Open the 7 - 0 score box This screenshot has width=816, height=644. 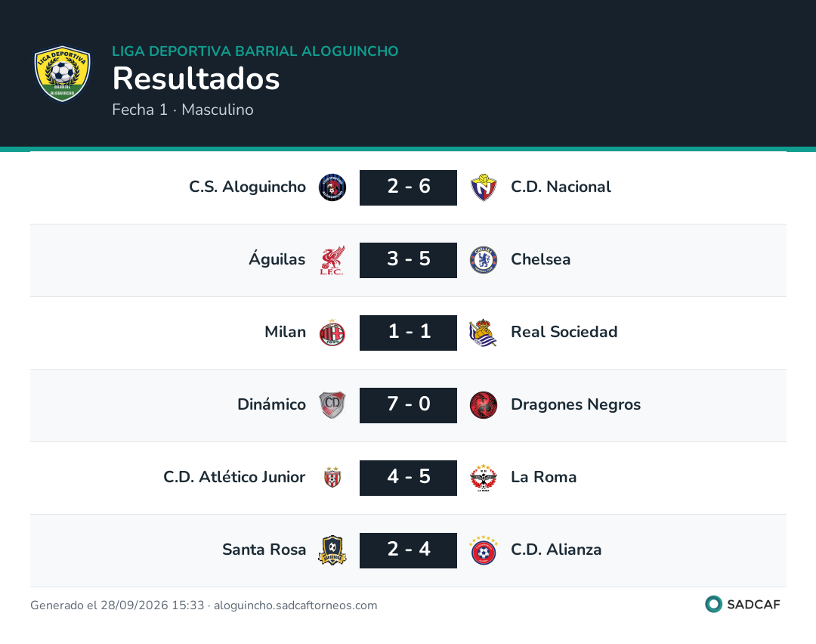[408, 405]
